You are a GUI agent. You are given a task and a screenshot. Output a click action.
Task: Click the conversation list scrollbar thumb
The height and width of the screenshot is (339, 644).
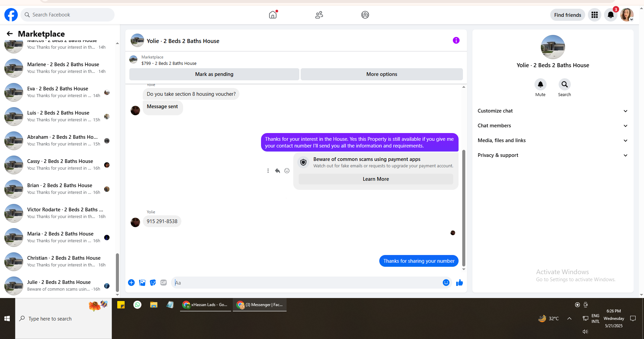click(x=117, y=272)
